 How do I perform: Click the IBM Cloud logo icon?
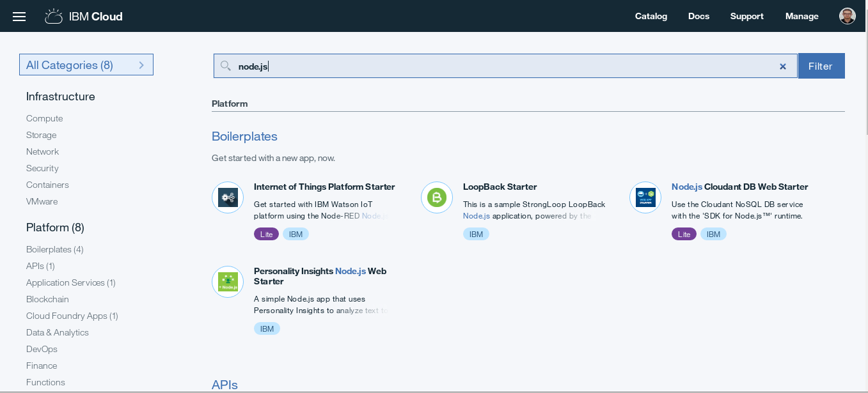(x=54, y=17)
